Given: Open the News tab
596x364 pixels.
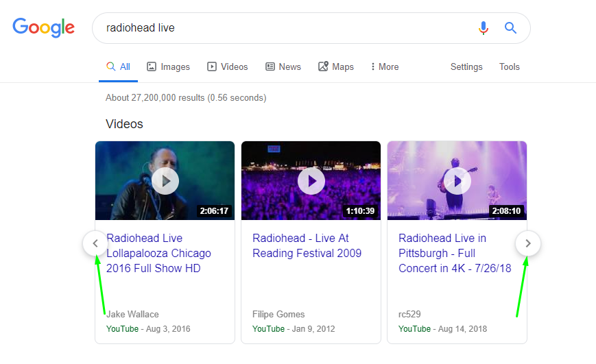Looking at the screenshot, I should point(283,67).
